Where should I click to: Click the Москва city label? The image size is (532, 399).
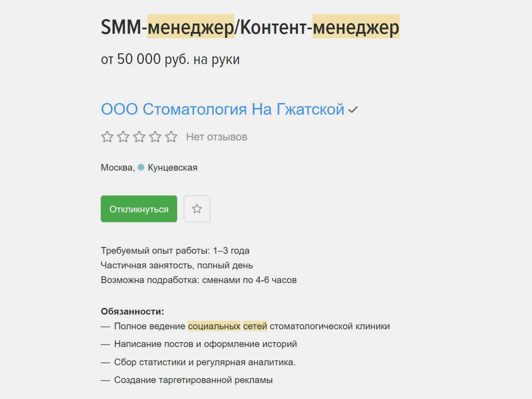[117, 168]
